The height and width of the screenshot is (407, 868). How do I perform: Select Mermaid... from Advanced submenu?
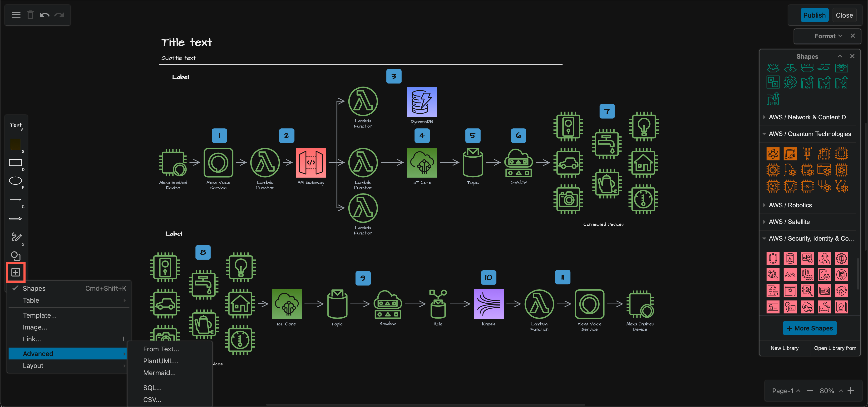point(159,373)
